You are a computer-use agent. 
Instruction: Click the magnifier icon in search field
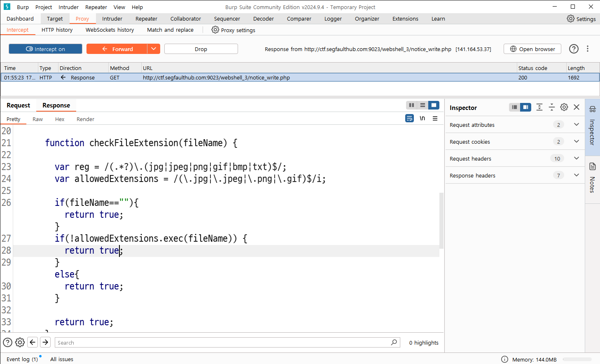pos(394,342)
